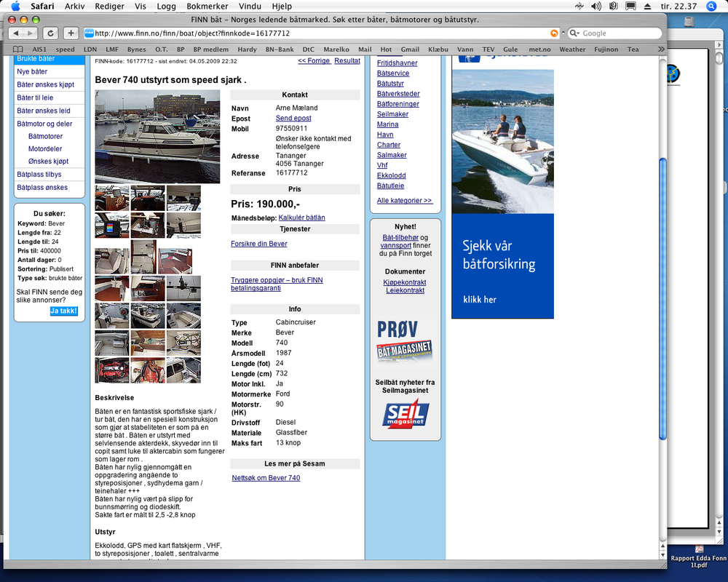This screenshot has width=728, height=582.
Task: Click the Safari back navigation arrow
Action: point(16,33)
